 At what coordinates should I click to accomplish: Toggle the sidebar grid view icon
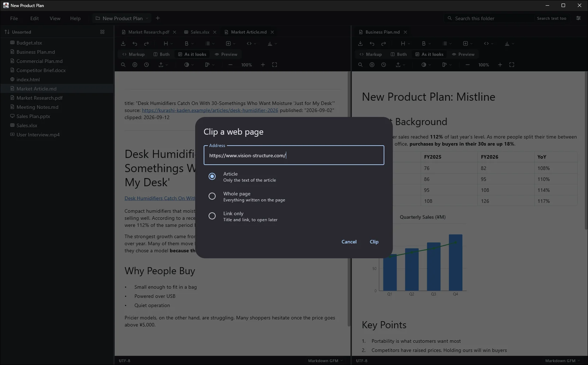pos(102,32)
